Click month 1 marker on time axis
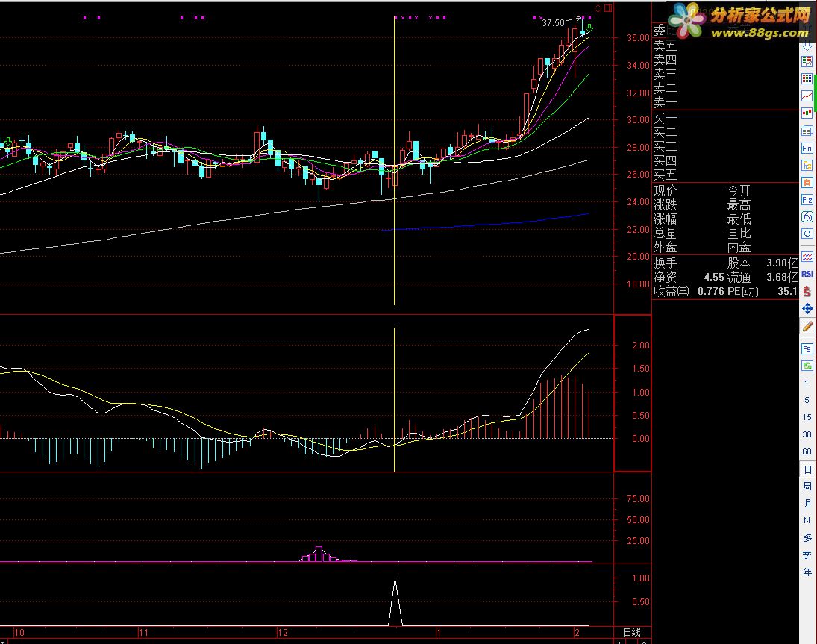 coord(439,633)
